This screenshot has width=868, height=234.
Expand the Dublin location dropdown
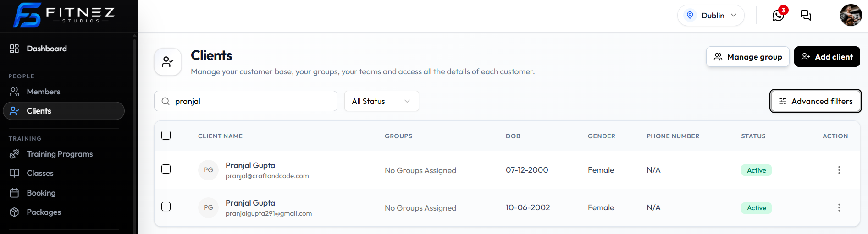[711, 15]
